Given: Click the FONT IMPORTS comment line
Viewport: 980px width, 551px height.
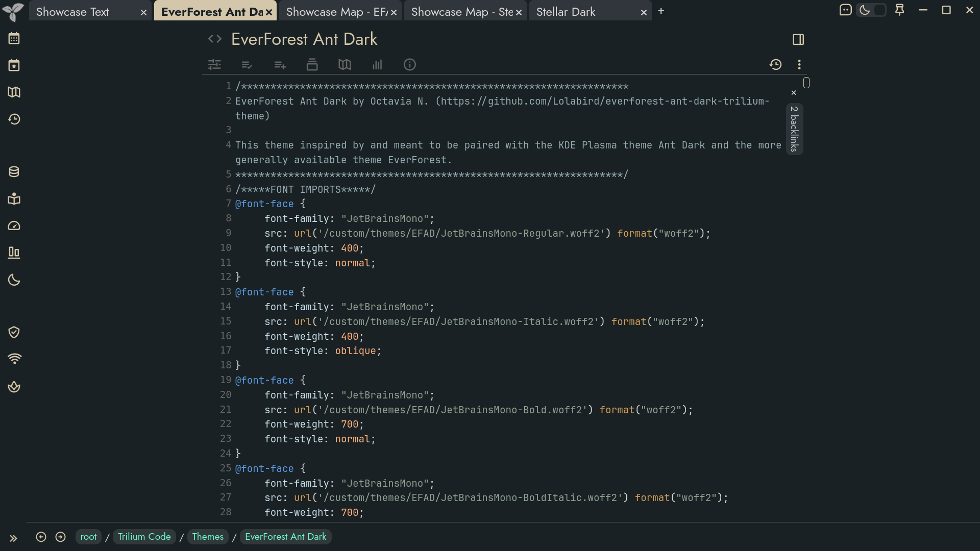Looking at the screenshot, I should point(305,190).
